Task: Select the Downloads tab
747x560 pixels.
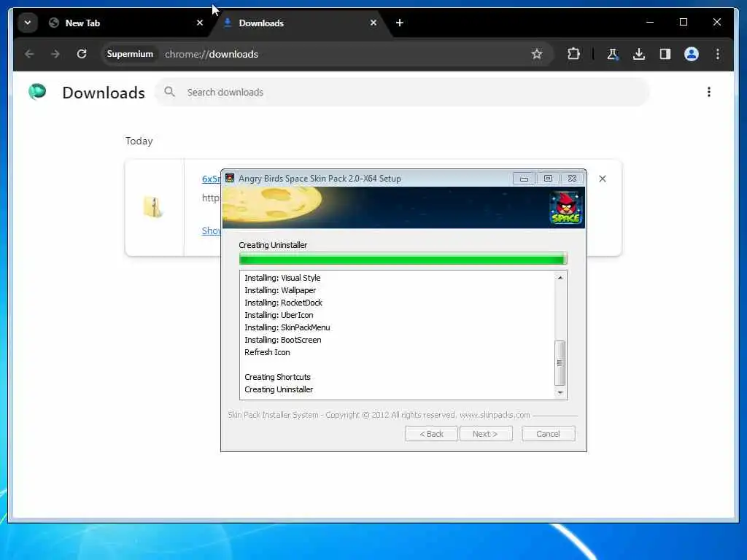Action: [x=300, y=23]
